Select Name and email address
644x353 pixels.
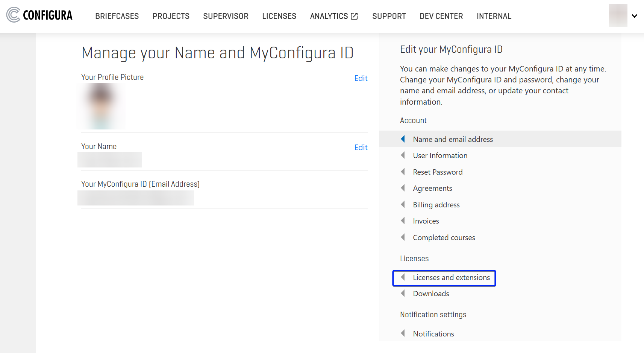453,139
